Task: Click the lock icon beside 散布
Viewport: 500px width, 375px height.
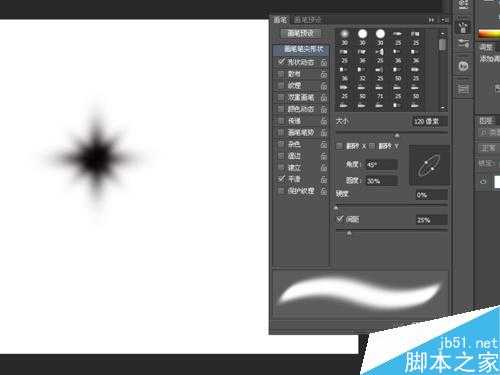Action: pyautogui.click(x=324, y=74)
